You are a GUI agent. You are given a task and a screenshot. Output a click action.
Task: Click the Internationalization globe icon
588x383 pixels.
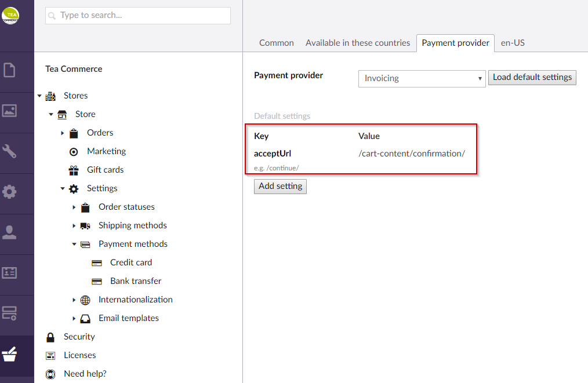(x=85, y=300)
